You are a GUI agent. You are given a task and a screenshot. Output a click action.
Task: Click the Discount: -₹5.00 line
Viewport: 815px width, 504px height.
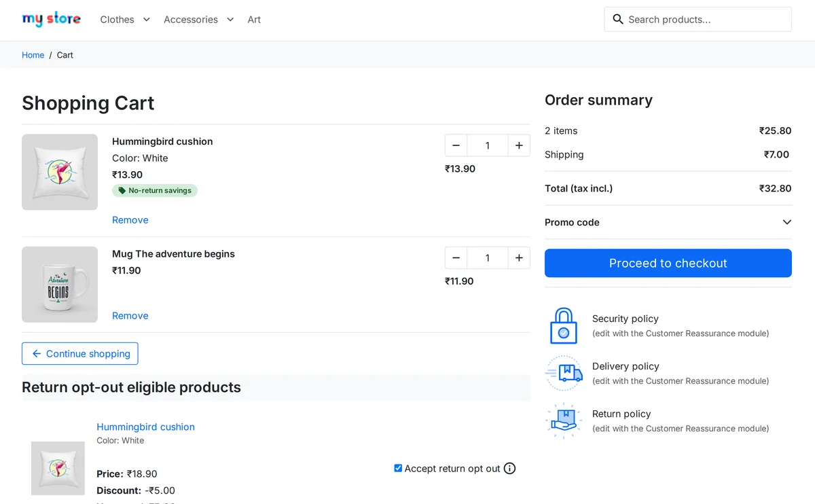136,490
